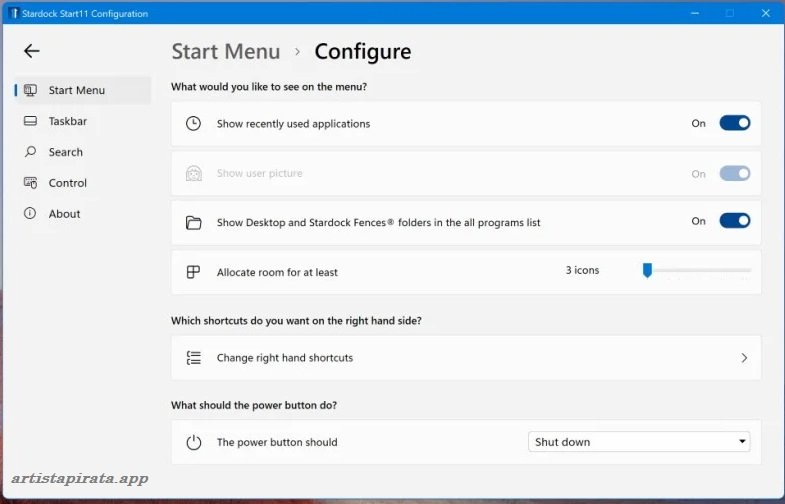This screenshot has height=504, width=785.
Task: Click the Taskbar sidebar icon
Action: (30, 121)
